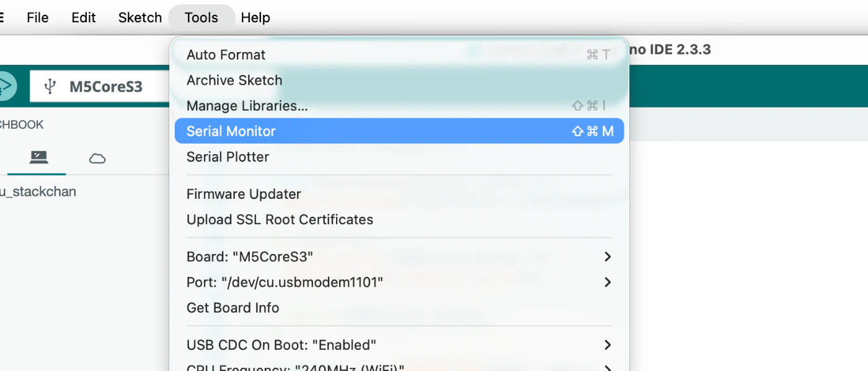Expand USB CDC On Boot submenu
The image size is (868, 371).
coord(399,345)
